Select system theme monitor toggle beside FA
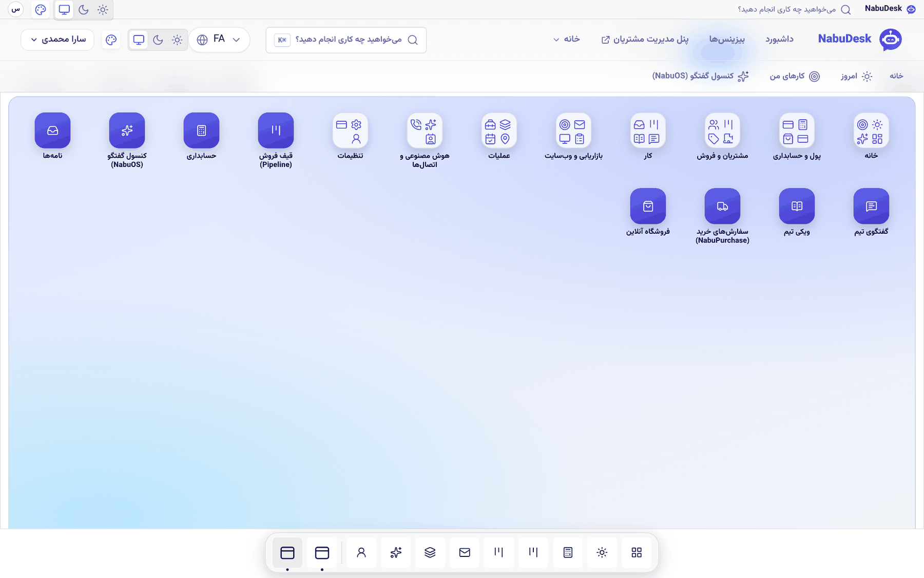This screenshot has width=924, height=578. (139, 40)
